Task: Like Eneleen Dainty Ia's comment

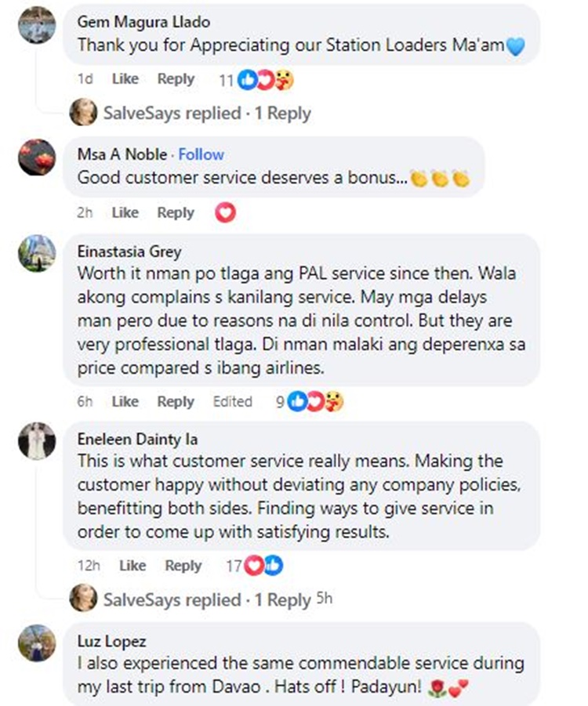Action: tap(132, 566)
